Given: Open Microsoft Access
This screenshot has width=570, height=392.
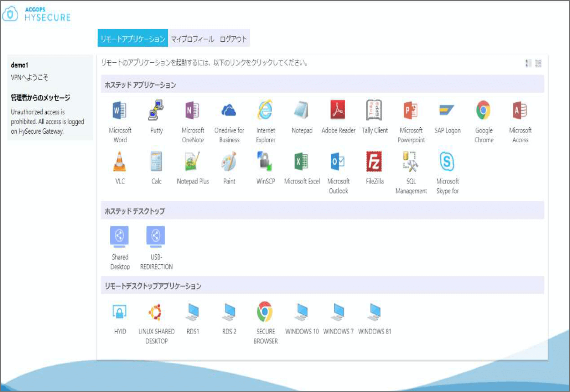Looking at the screenshot, I should (x=520, y=110).
